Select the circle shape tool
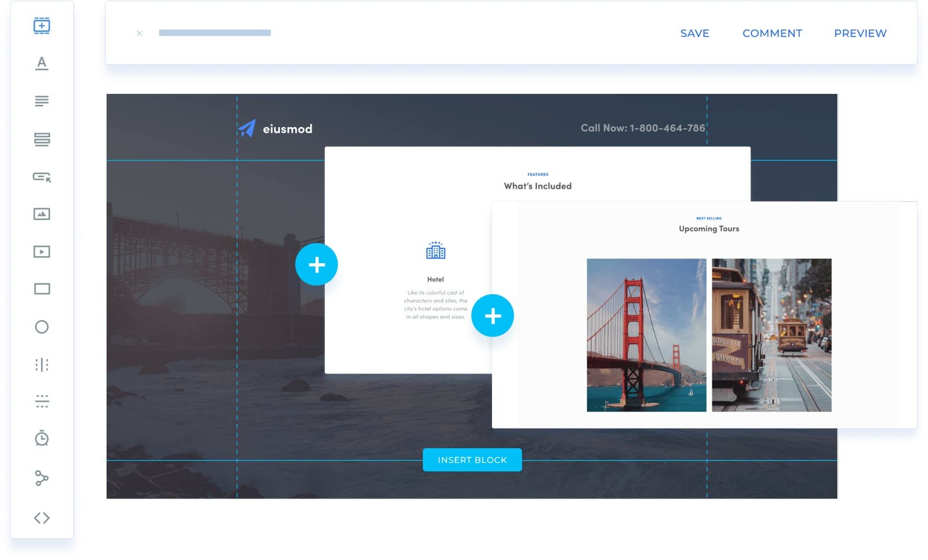Screen dimensions: 928x560 pos(42,327)
